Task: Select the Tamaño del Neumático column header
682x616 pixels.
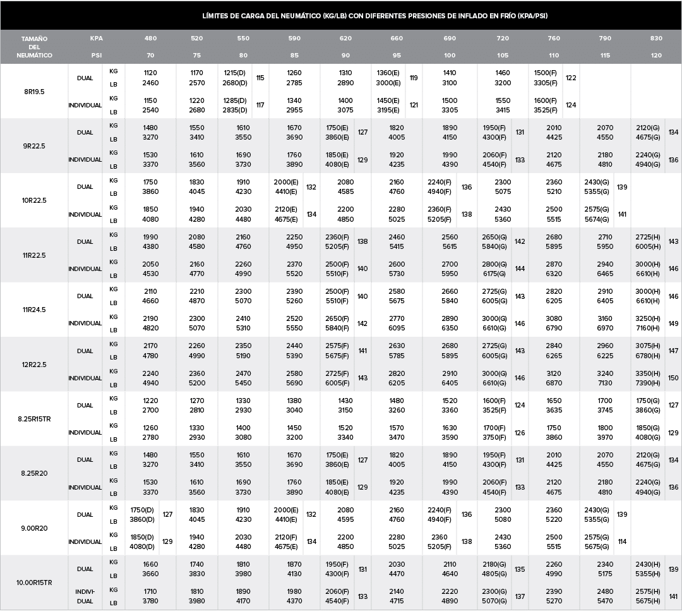Action: pos(34,47)
